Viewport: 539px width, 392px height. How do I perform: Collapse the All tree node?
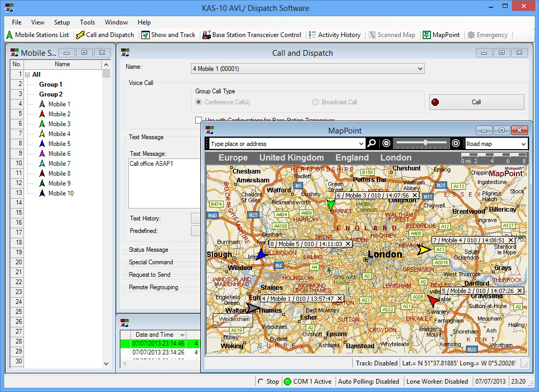pyautogui.click(x=27, y=74)
